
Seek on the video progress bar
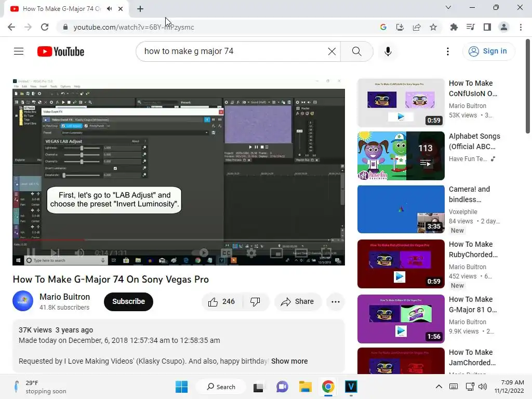click(179, 240)
